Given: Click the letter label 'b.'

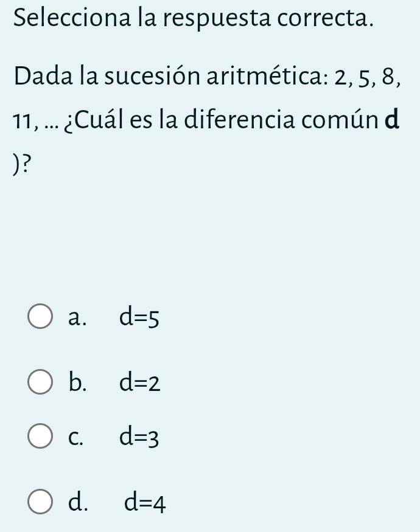Looking at the screenshot, I should 77,382.
